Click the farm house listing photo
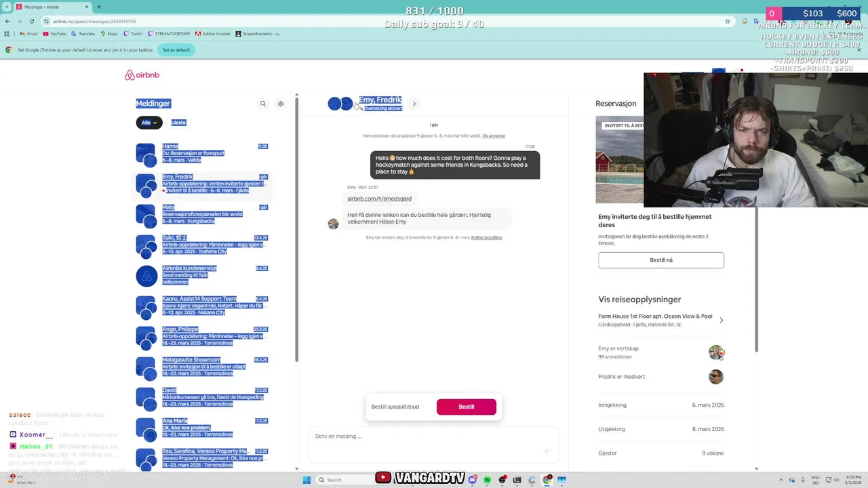 pyautogui.click(x=620, y=159)
